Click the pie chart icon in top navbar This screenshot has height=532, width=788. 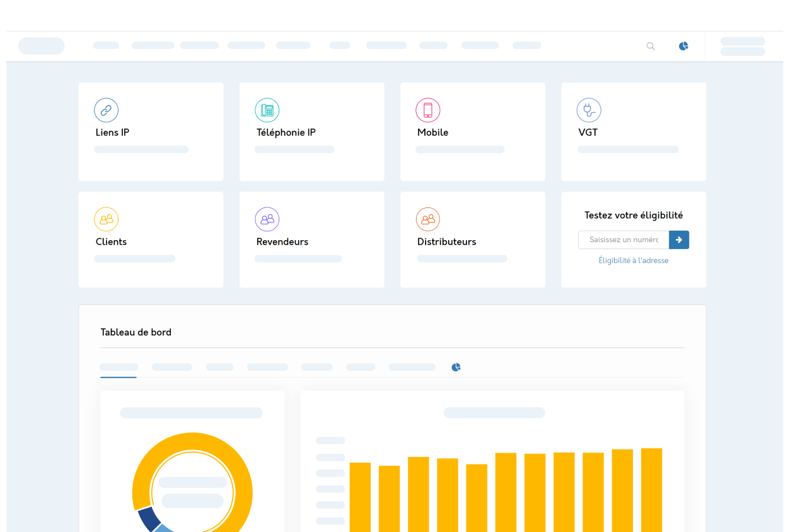(683, 46)
